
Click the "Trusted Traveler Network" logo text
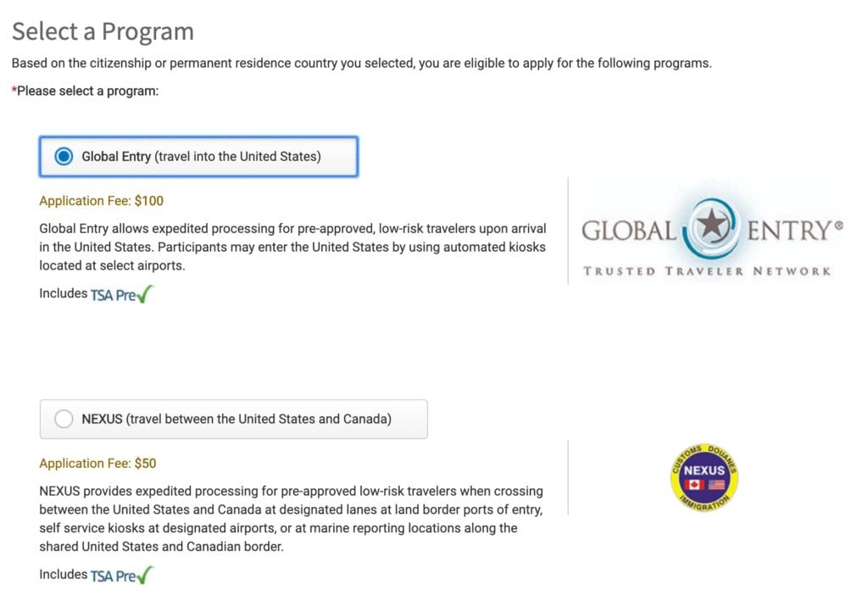click(706, 271)
